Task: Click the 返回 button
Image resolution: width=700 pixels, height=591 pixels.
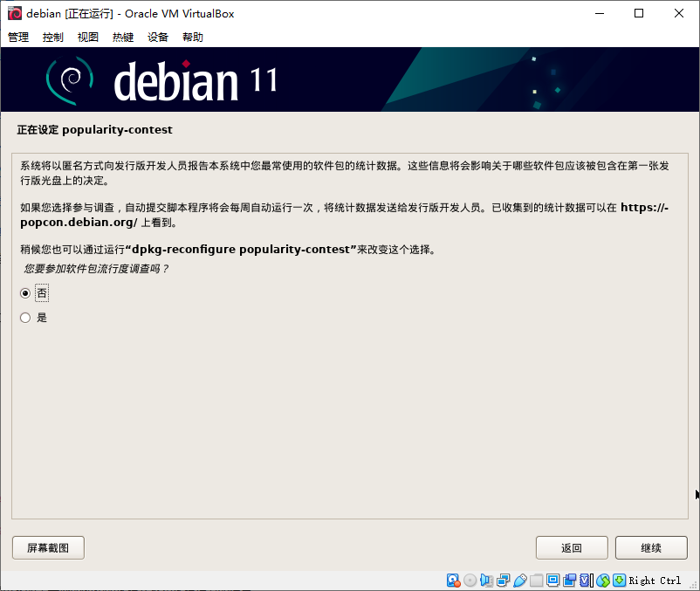Action: [572, 547]
